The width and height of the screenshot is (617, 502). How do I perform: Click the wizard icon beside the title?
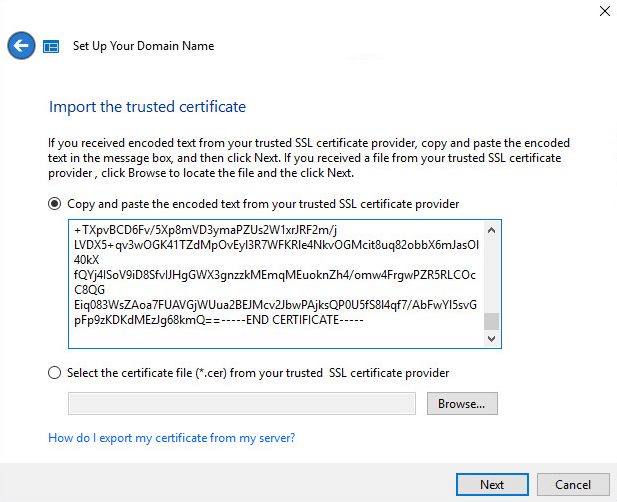(52, 47)
